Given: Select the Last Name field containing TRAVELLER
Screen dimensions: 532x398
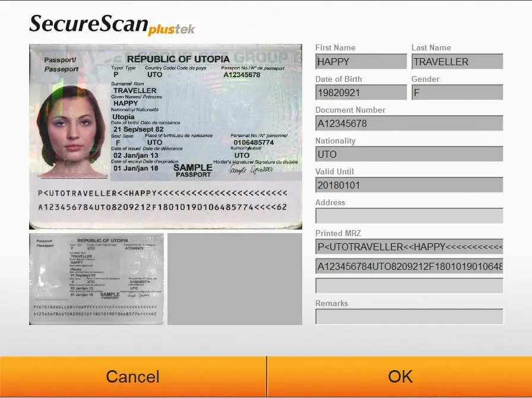Looking at the screenshot, I should coord(457,61).
